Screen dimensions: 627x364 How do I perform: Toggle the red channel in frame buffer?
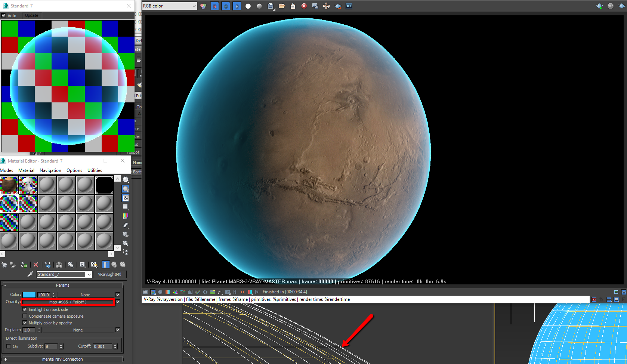coord(214,6)
